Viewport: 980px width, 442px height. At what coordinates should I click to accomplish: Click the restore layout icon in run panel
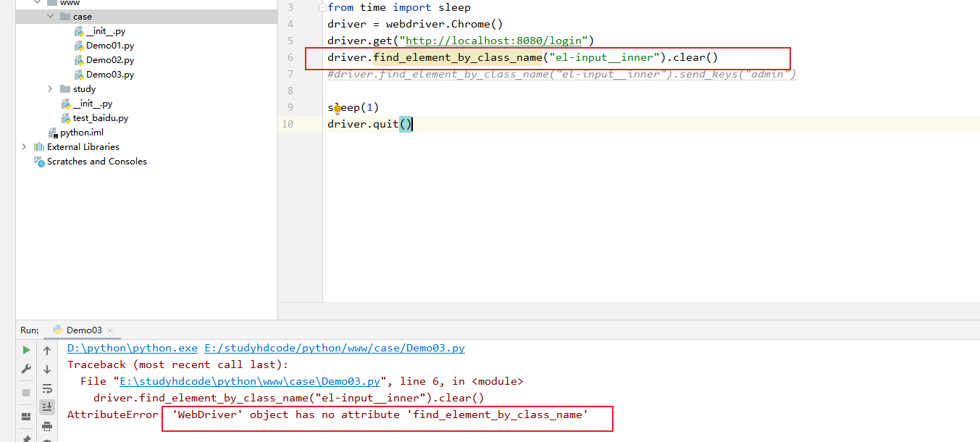pyautogui.click(x=25, y=415)
